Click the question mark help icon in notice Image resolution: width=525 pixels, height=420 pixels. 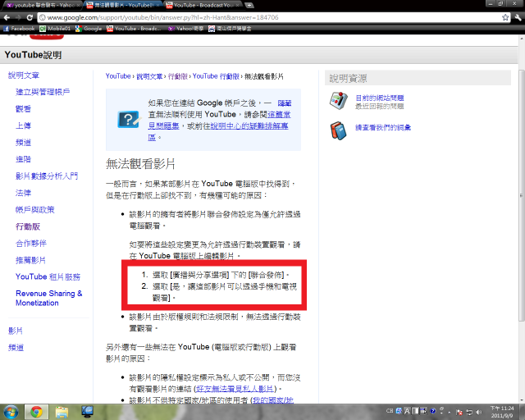coord(128,119)
